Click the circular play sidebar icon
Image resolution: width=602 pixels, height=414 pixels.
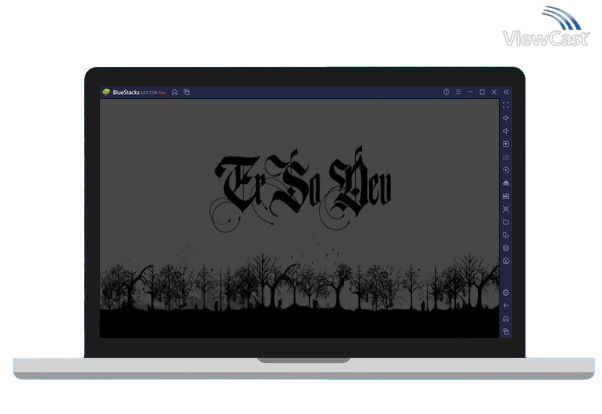(x=506, y=170)
